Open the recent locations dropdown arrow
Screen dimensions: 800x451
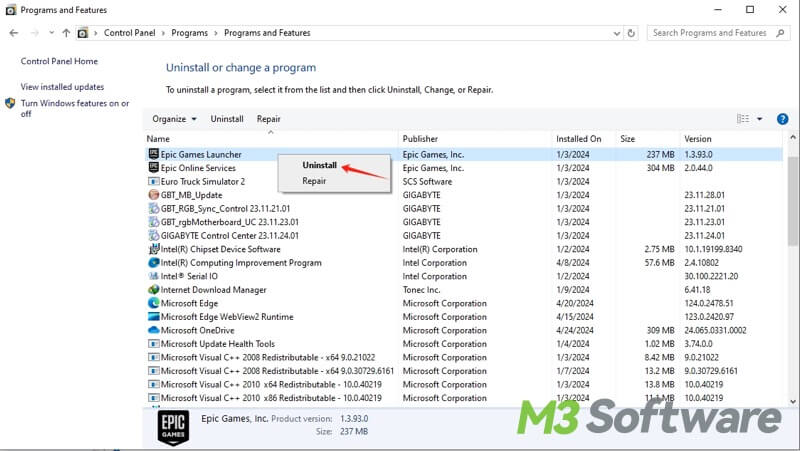[x=52, y=33]
